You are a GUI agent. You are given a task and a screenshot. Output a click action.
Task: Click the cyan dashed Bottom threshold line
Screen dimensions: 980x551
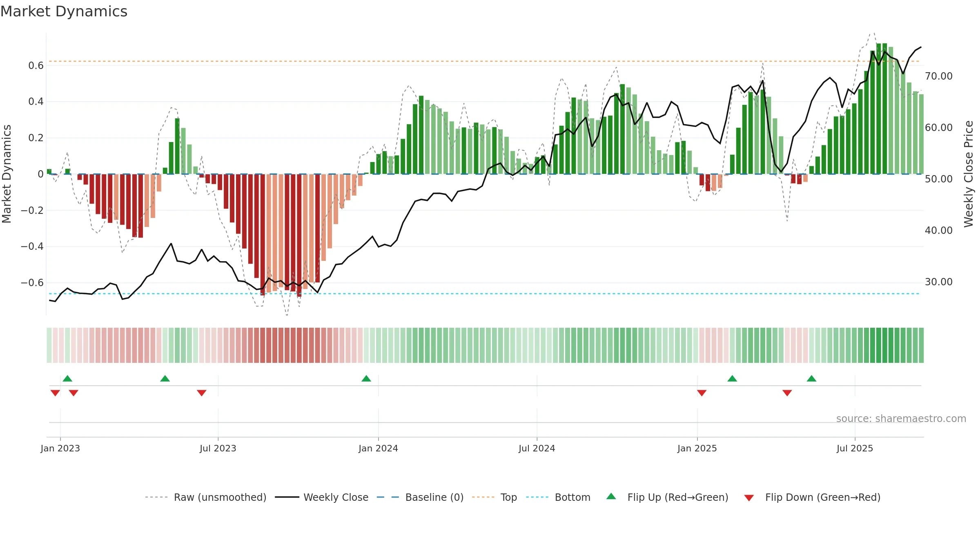484,293
